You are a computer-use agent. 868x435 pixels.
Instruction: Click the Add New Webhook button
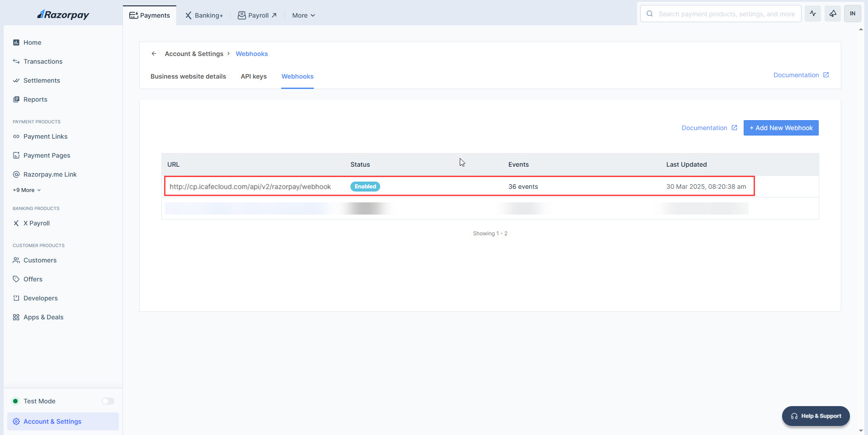(781, 128)
